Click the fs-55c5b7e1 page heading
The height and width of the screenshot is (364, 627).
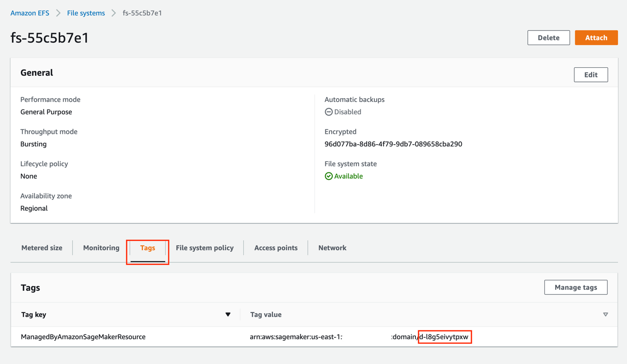pos(50,38)
